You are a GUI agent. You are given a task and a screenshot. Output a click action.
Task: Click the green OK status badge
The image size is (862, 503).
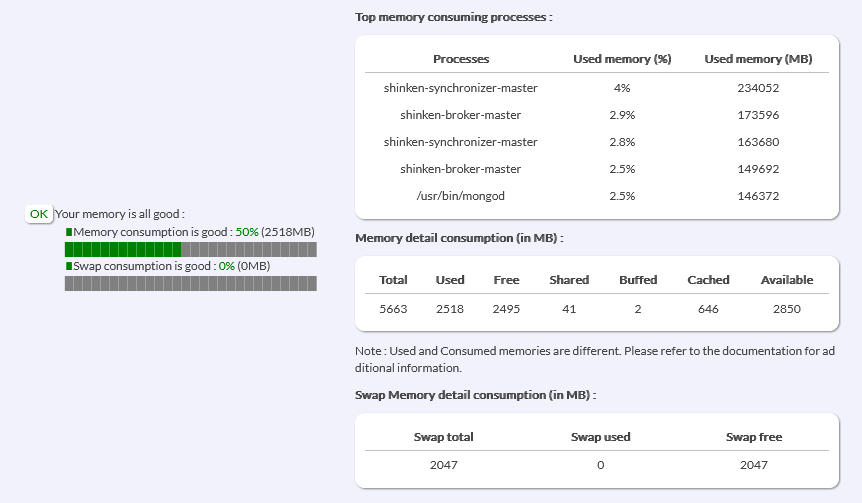pos(39,214)
